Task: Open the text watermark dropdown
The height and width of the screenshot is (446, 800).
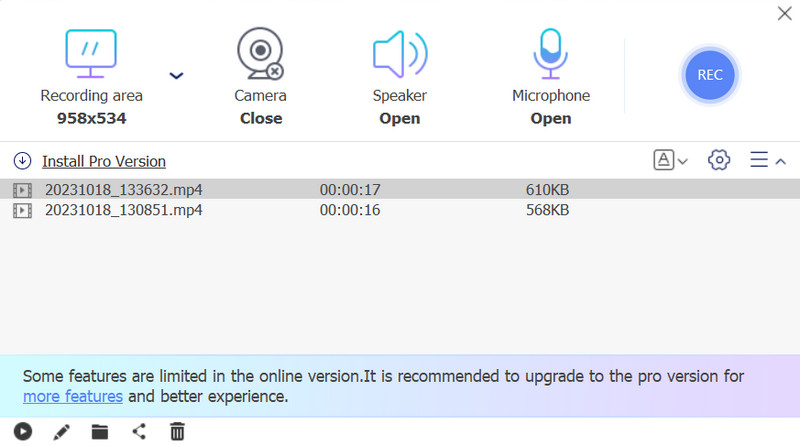Action: pyautogui.click(x=670, y=160)
